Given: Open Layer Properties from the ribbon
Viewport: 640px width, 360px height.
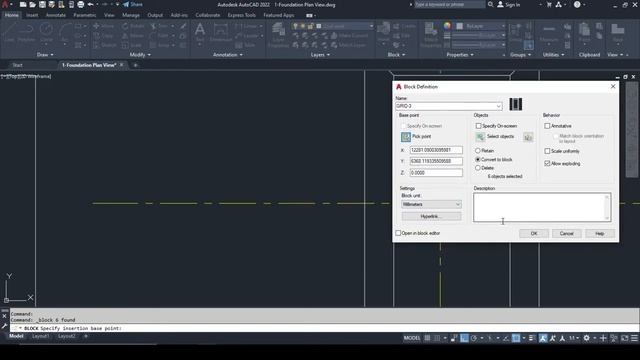Looking at the screenshot, I should pyautogui.click(x=278, y=35).
